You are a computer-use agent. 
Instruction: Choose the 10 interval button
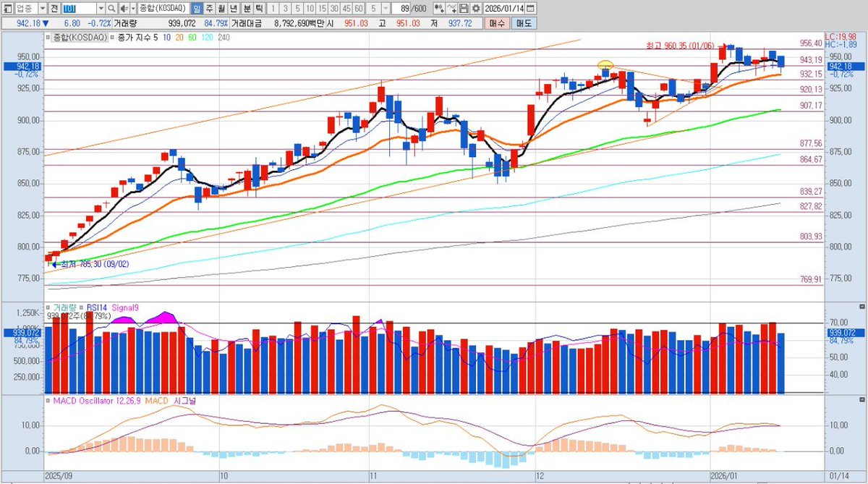[310, 9]
